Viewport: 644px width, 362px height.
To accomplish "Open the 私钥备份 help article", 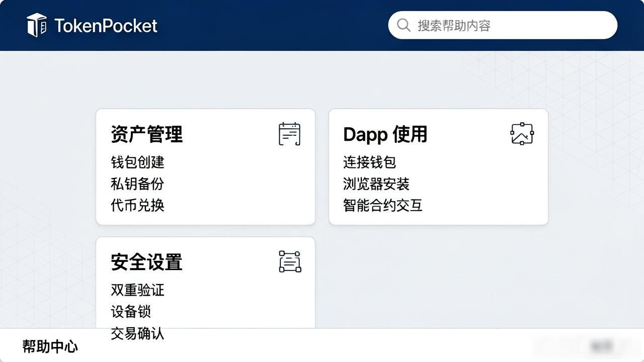I will pos(137,184).
